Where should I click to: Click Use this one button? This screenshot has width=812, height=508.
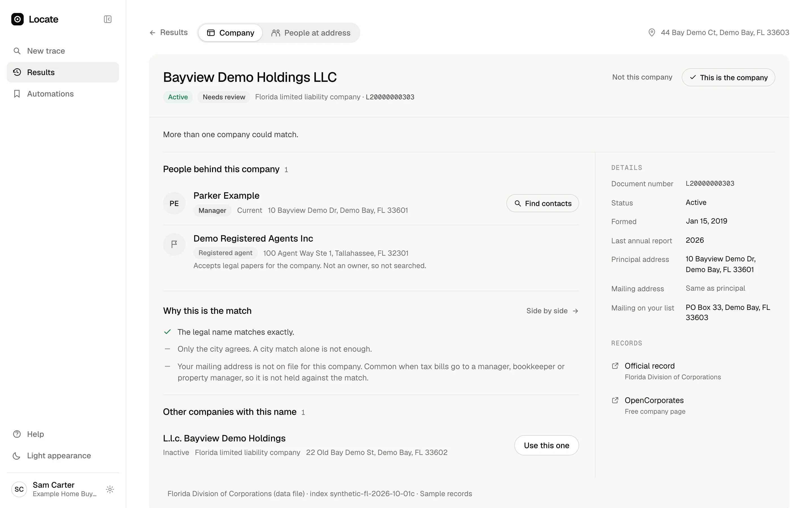(x=546, y=446)
